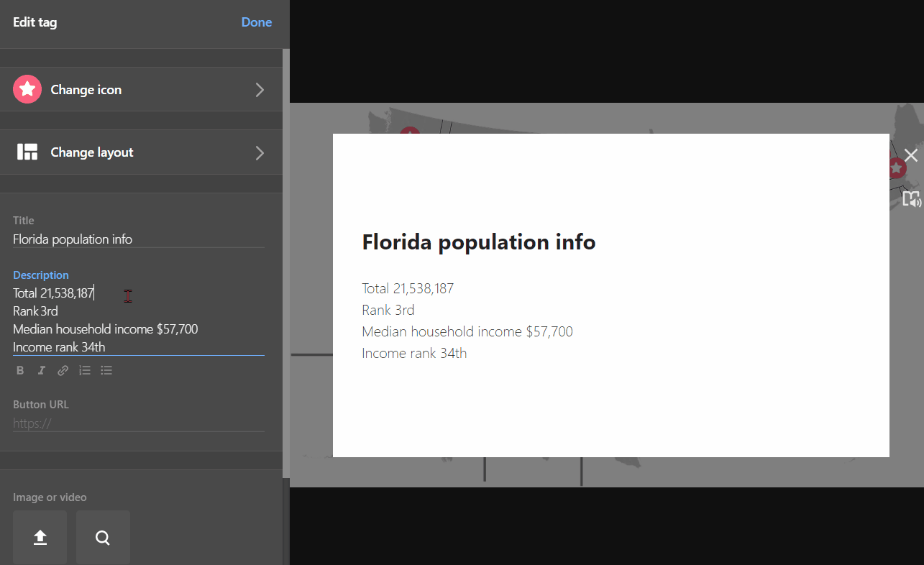Click Income rank 34th line in popup

click(x=414, y=353)
